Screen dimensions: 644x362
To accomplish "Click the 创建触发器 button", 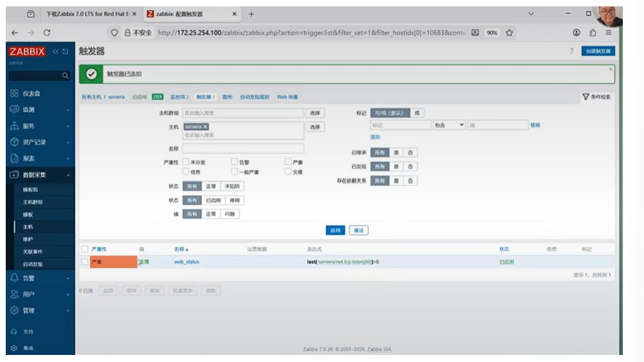I will coord(598,51).
